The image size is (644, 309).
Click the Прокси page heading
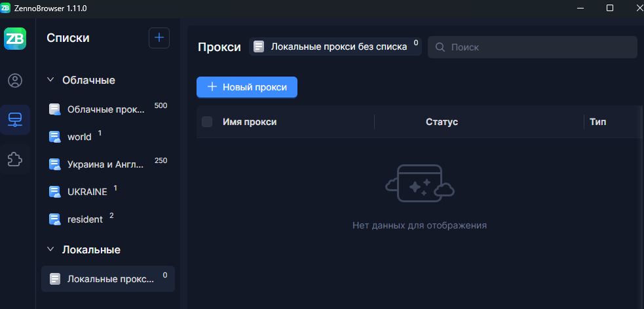[219, 47]
